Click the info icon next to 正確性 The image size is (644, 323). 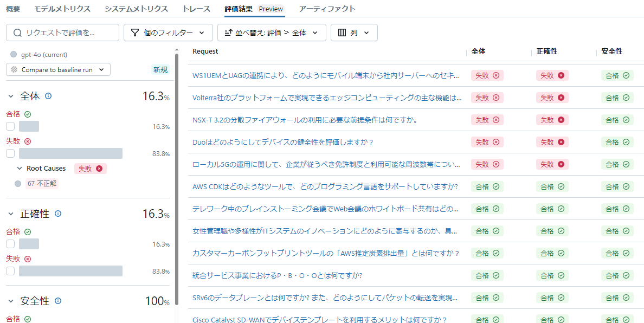pyautogui.click(x=58, y=214)
